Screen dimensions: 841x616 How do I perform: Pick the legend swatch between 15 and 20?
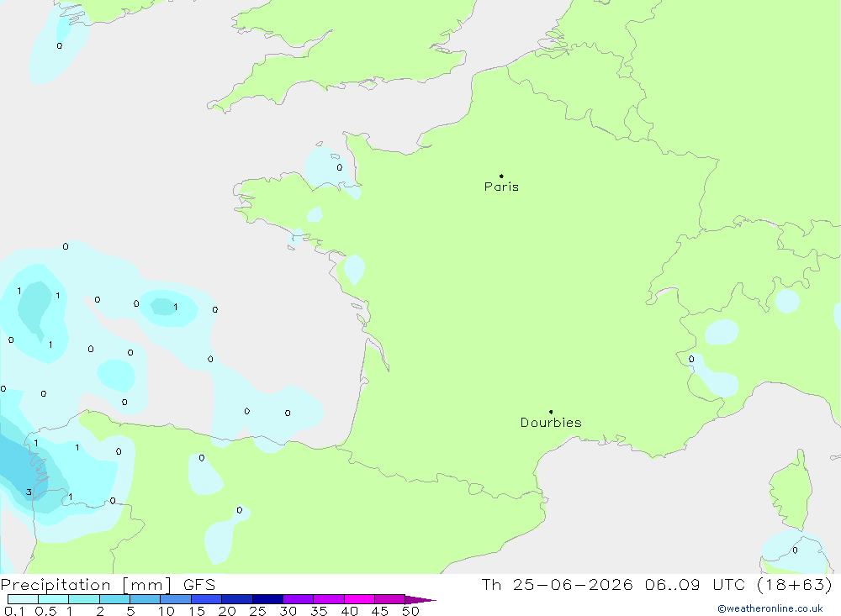click(x=206, y=599)
